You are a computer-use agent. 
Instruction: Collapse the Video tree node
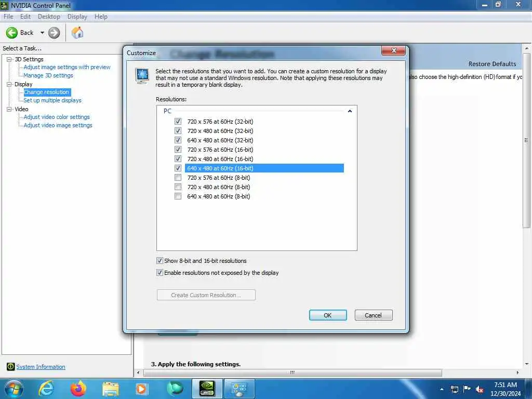pyautogui.click(x=9, y=109)
